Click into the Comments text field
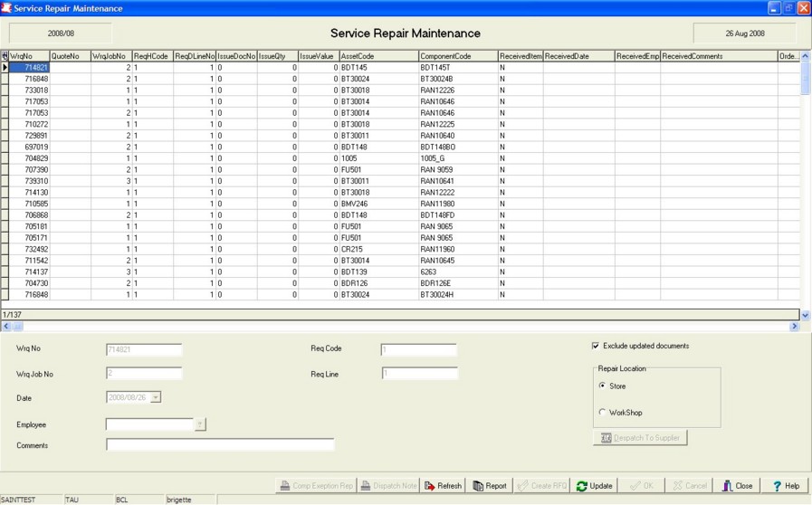Screen dimensions: 812x505 [x=220, y=444]
